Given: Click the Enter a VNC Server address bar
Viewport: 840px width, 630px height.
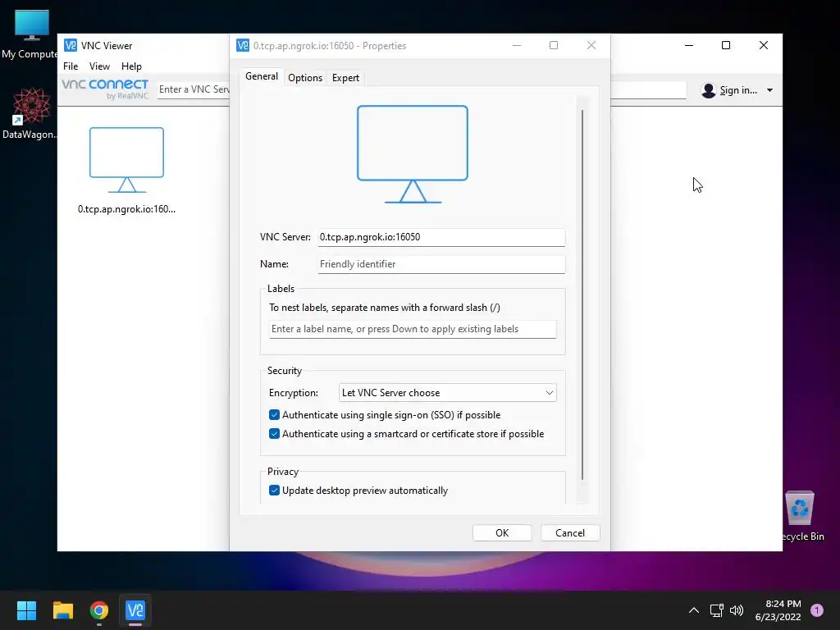Looking at the screenshot, I should pyautogui.click(x=194, y=89).
